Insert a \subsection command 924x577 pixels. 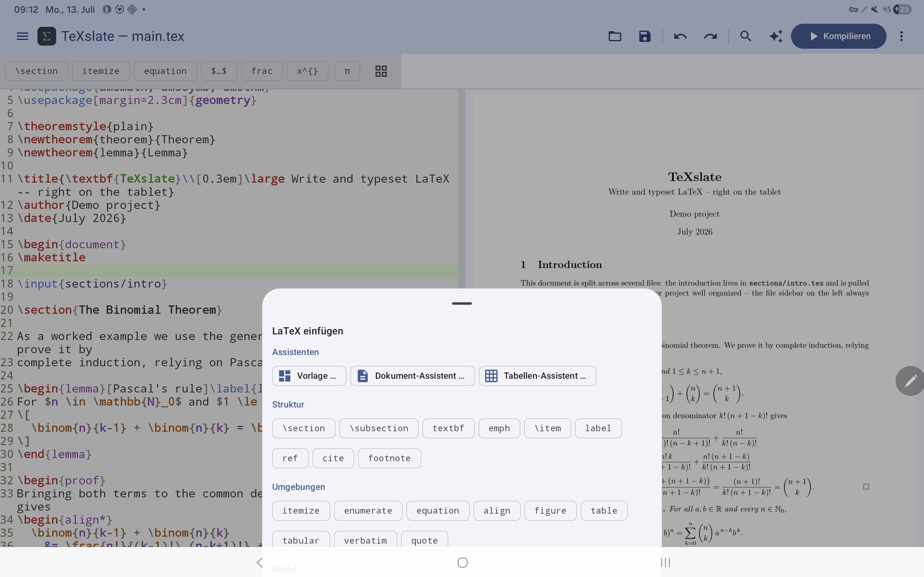pos(379,428)
